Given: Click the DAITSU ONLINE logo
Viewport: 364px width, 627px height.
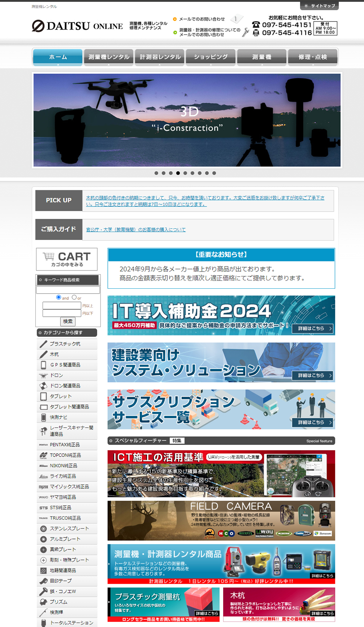Looking at the screenshot, I should pyautogui.click(x=77, y=26).
